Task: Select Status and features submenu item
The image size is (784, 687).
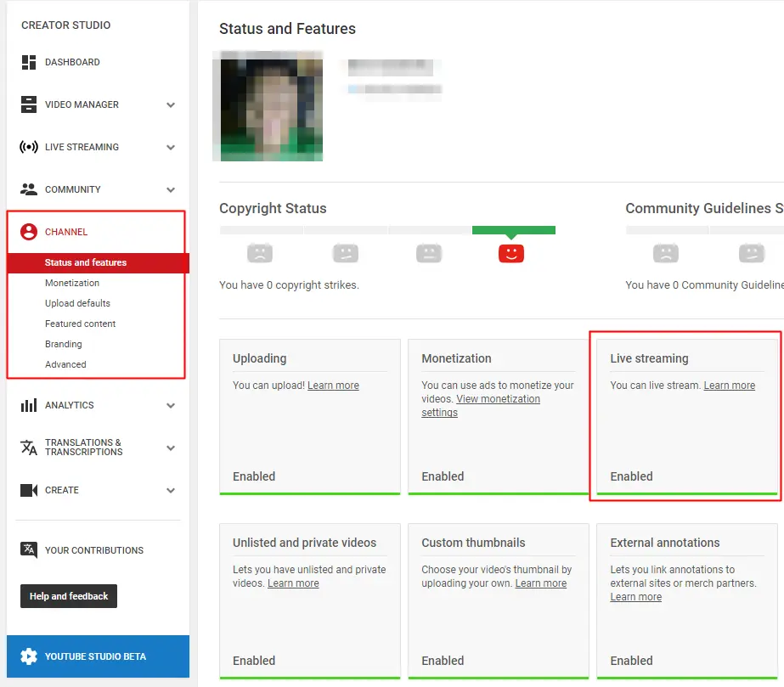Action: point(98,262)
